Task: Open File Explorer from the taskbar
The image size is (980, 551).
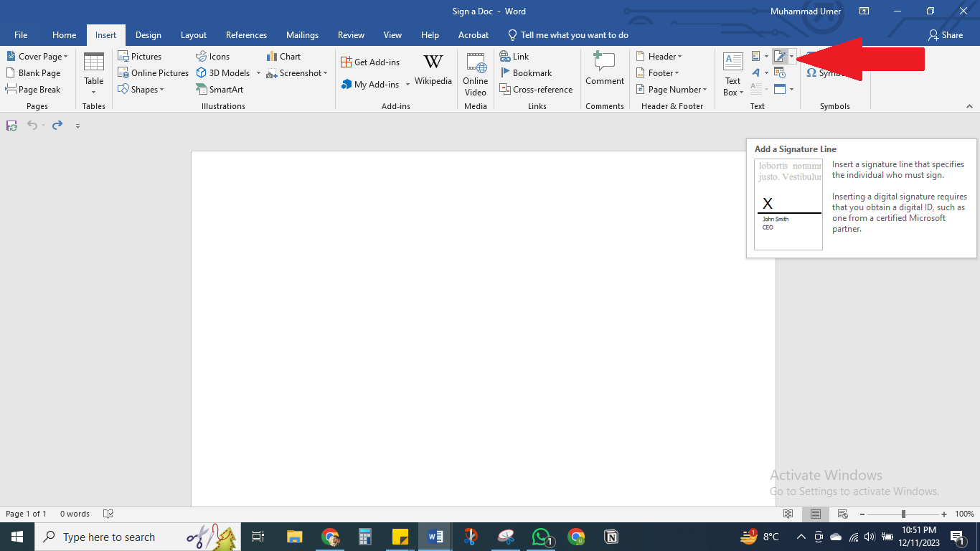Action: click(295, 537)
